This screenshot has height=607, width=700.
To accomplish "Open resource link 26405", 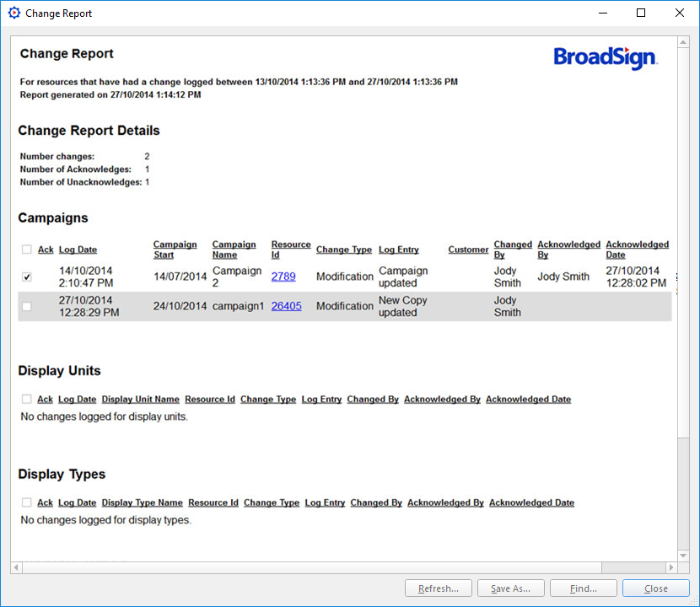I will 286,306.
